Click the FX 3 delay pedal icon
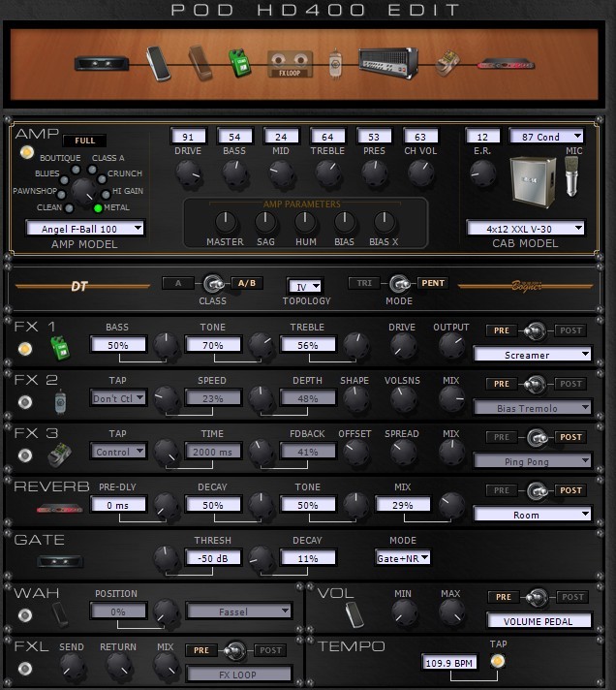 [x=59, y=455]
